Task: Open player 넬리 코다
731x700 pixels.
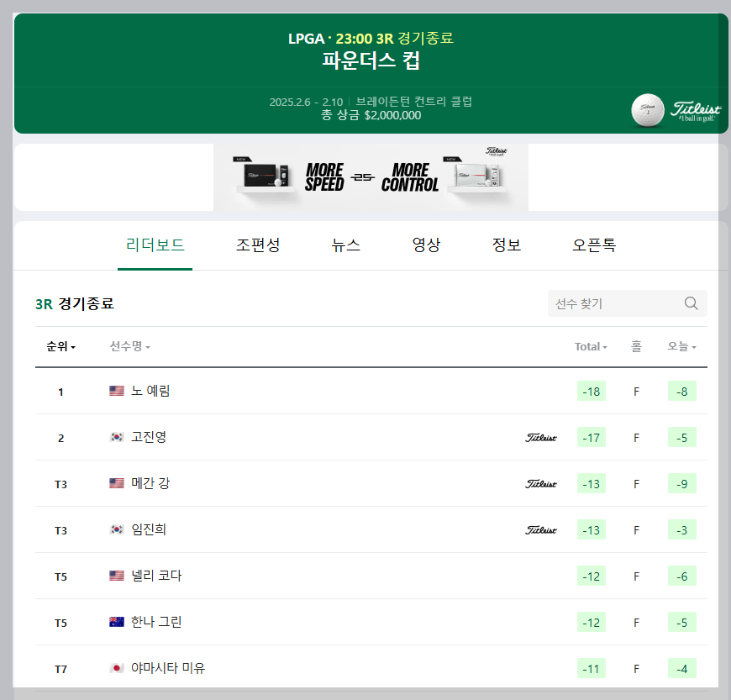Action: [x=156, y=576]
